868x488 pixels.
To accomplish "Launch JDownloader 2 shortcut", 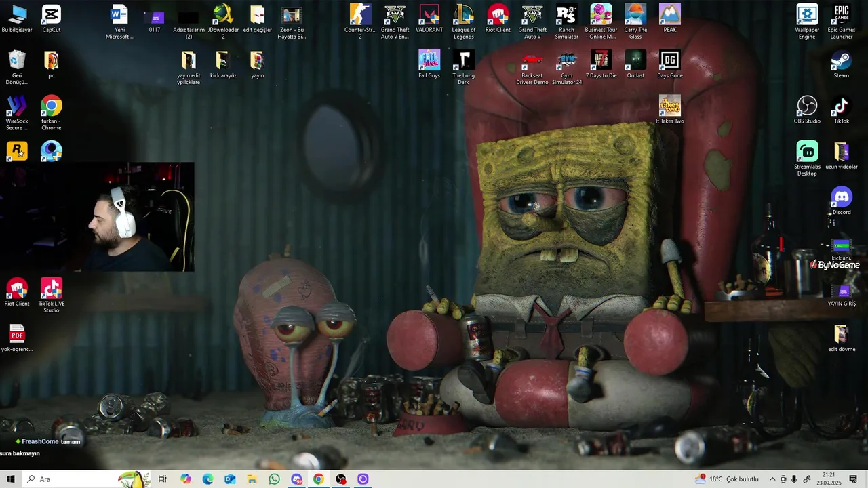I will coord(223,22).
